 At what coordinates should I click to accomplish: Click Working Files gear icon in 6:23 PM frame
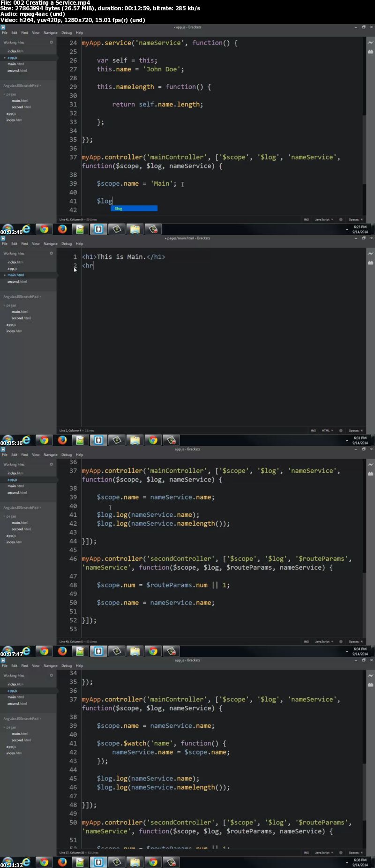(52, 42)
